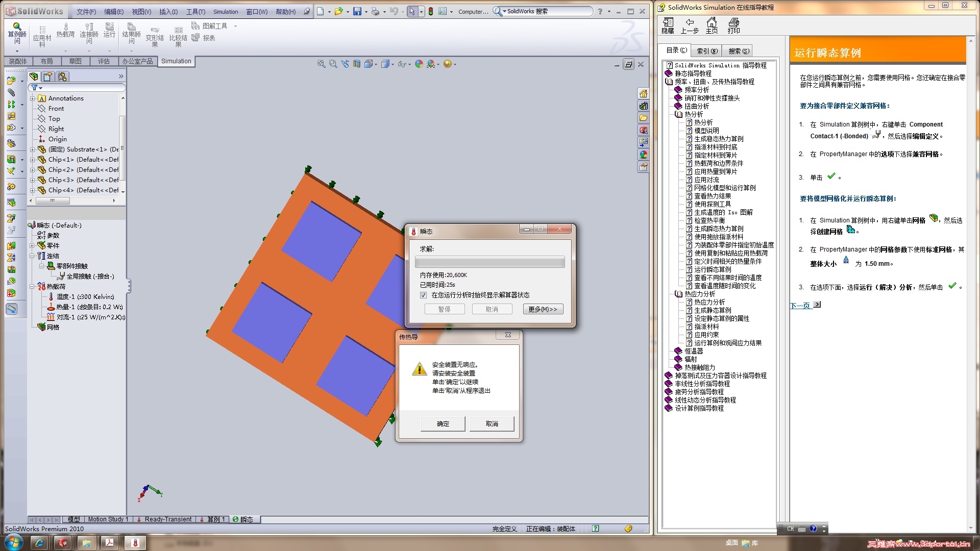
Task: Click the solver progress bar
Action: coord(489,262)
